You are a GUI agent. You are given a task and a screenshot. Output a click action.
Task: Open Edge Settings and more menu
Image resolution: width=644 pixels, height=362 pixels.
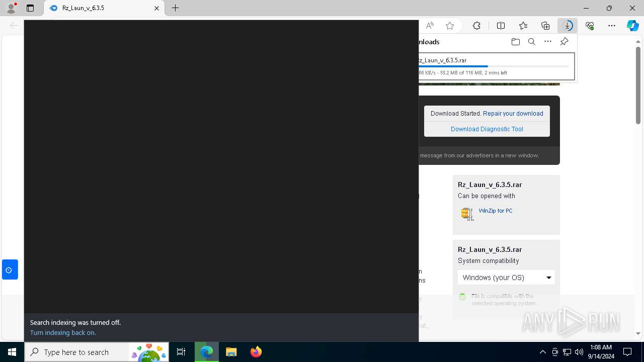612,26
